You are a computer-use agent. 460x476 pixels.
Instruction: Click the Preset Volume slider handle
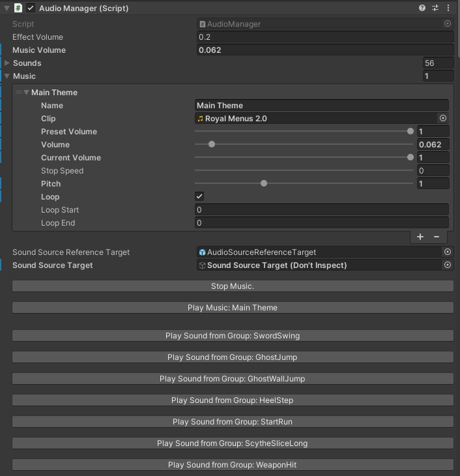pyautogui.click(x=410, y=131)
